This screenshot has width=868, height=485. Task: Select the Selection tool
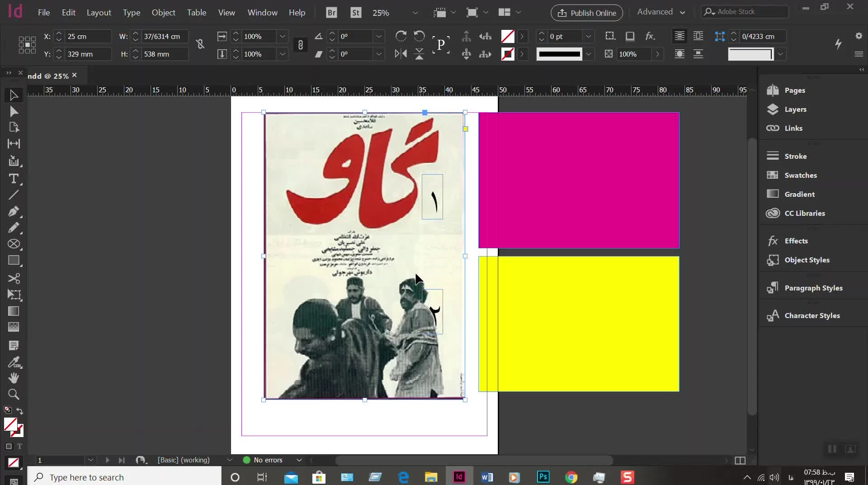pos(14,95)
